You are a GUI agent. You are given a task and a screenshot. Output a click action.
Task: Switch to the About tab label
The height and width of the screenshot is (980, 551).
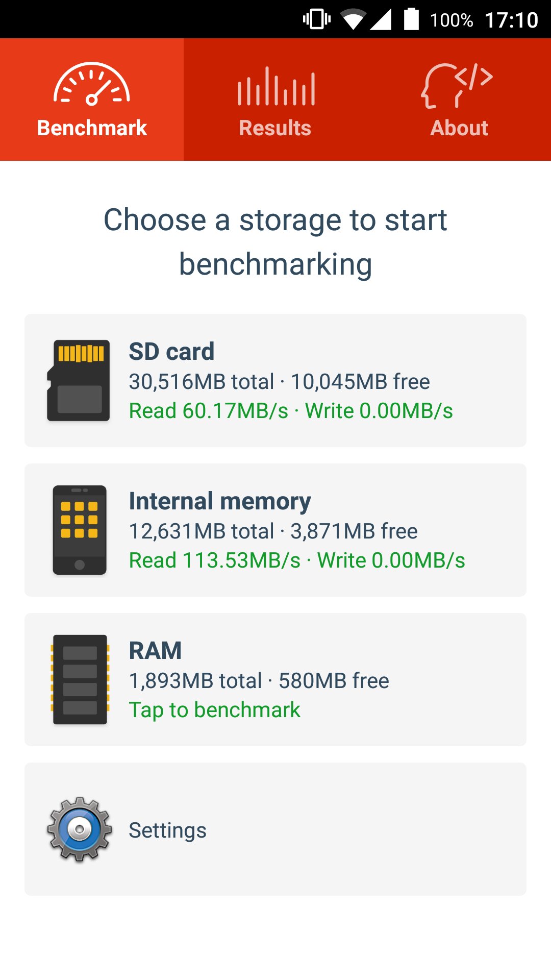point(459,128)
